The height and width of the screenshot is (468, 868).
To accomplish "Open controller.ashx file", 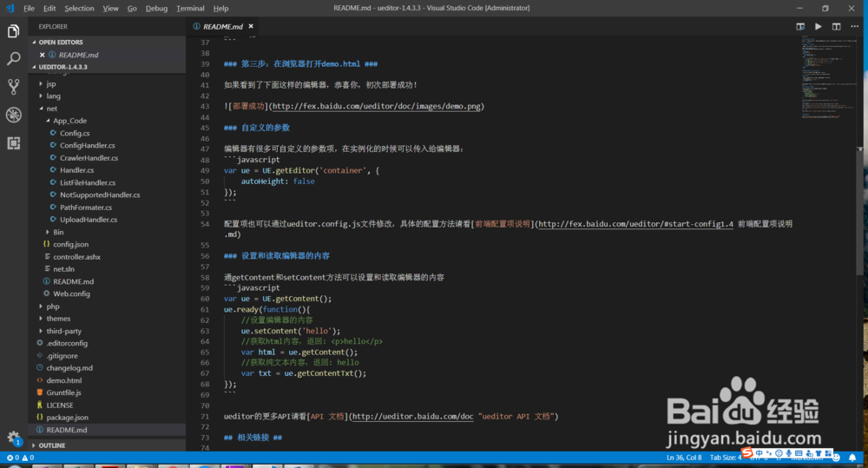I will pyautogui.click(x=76, y=257).
